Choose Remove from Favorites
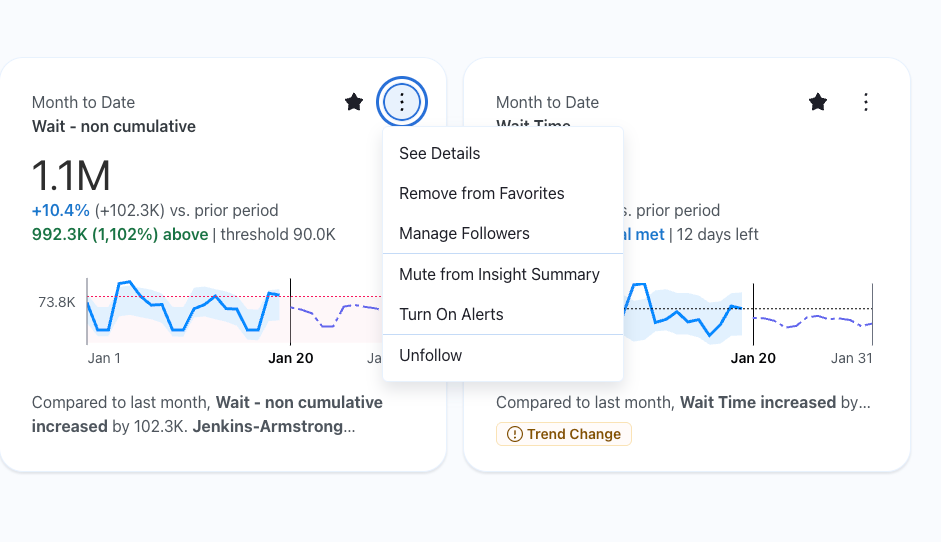 [482, 193]
